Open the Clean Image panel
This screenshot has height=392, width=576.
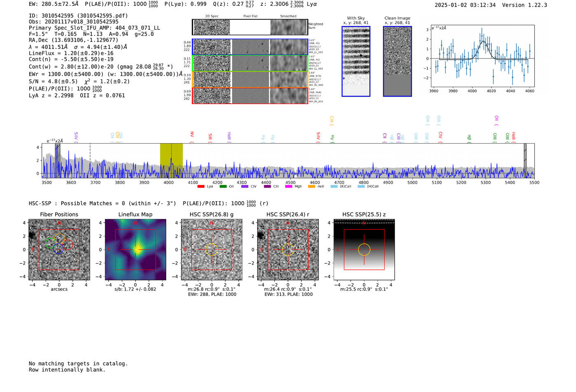(x=397, y=61)
